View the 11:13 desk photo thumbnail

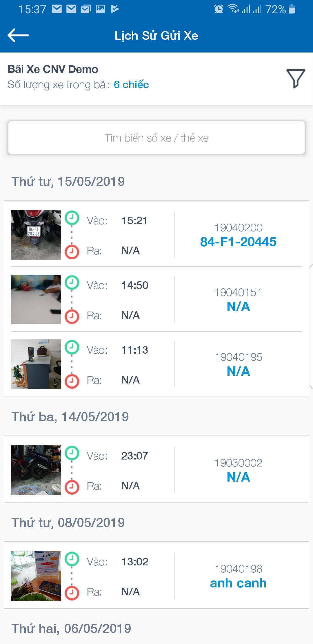(x=36, y=364)
